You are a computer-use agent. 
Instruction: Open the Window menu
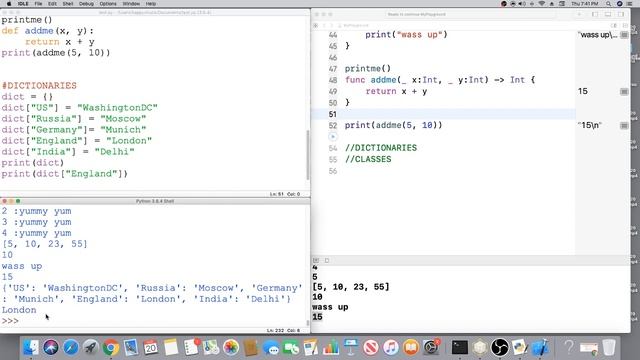tap(131, 4)
